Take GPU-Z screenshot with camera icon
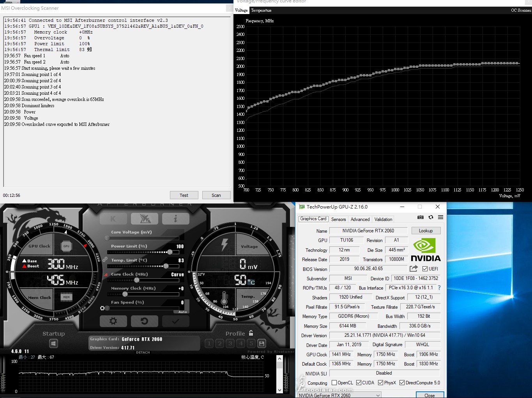 pyautogui.click(x=421, y=217)
